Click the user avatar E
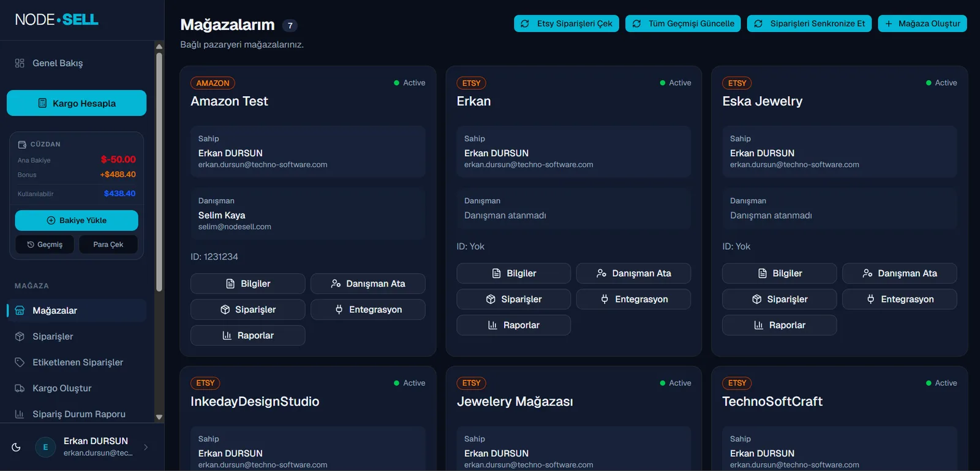The height and width of the screenshot is (471, 980). [45, 447]
